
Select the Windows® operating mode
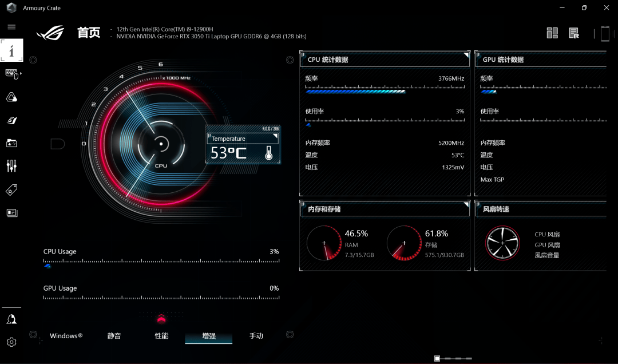[66, 336]
